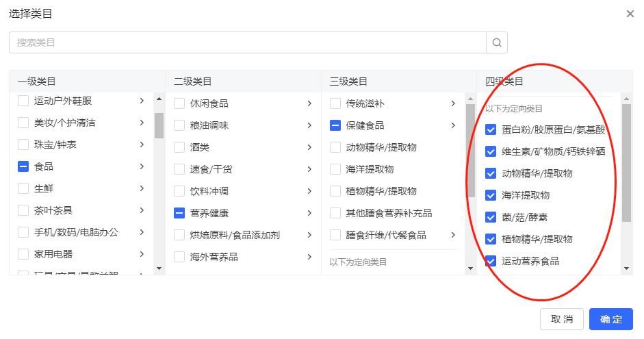Uncheck 海洋提取物 in 四级类目
The width and height of the screenshot is (644, 339).
point(491,195)
